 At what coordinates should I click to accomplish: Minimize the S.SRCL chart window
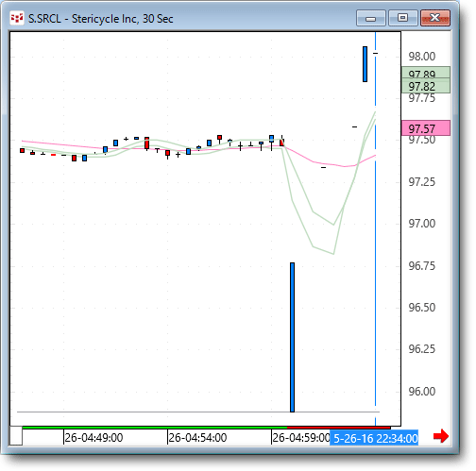pyautogui.click(x=371, y=18)
